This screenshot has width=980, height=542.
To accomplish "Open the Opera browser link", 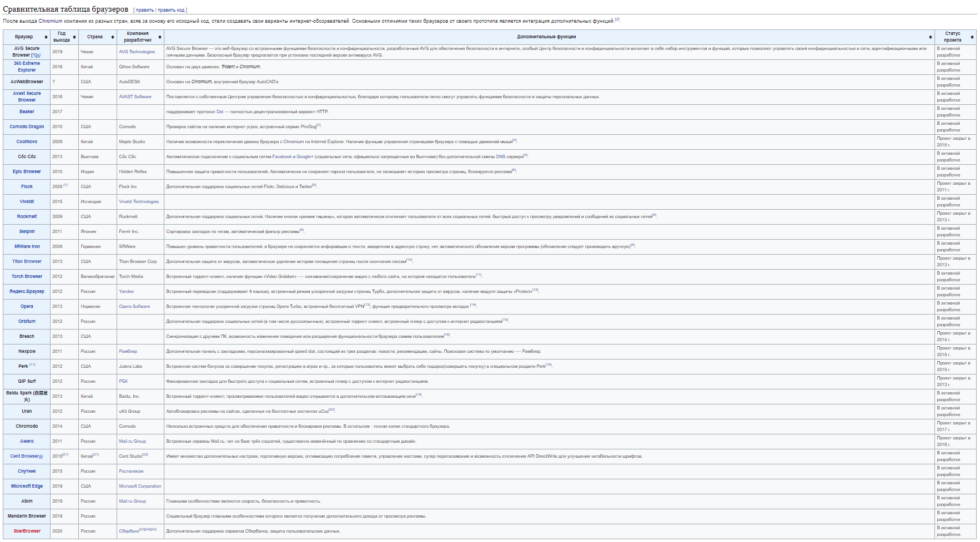I will [x=27, y=306].
